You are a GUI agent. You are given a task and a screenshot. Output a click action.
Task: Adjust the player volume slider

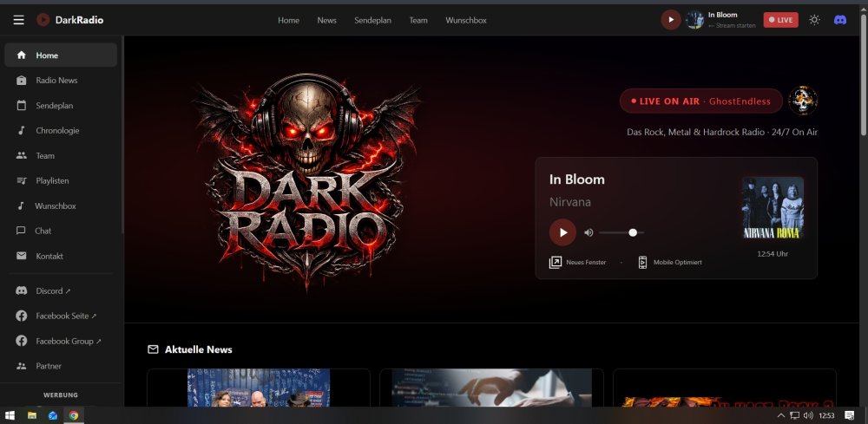click(x=621, y=232)
